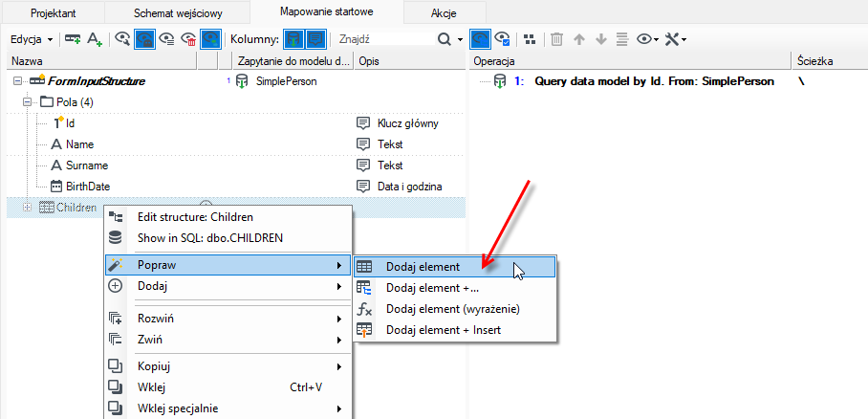Screen dimensions: 868x419
Task: Click into the Znajdź search field
Action: tap(384, 39)
